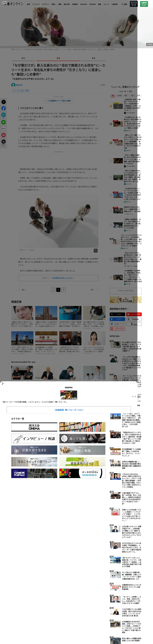Viewport: 153px width, 644px height.
Task: Open 災害大国を生きる banner
Action: [34, 450]
